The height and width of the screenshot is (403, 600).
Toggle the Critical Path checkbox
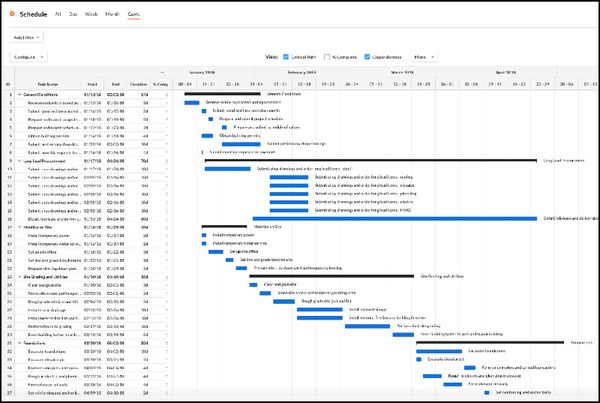[286, 57]
